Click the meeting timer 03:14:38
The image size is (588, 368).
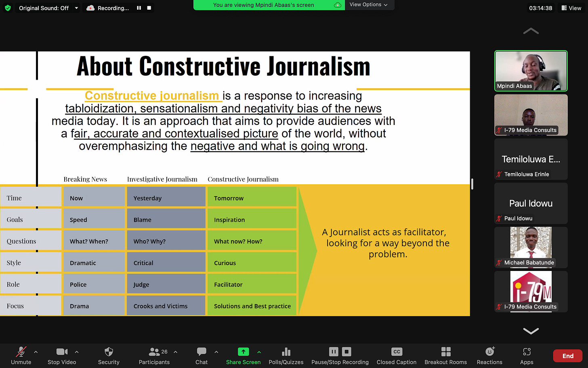[x=540, y=8]
